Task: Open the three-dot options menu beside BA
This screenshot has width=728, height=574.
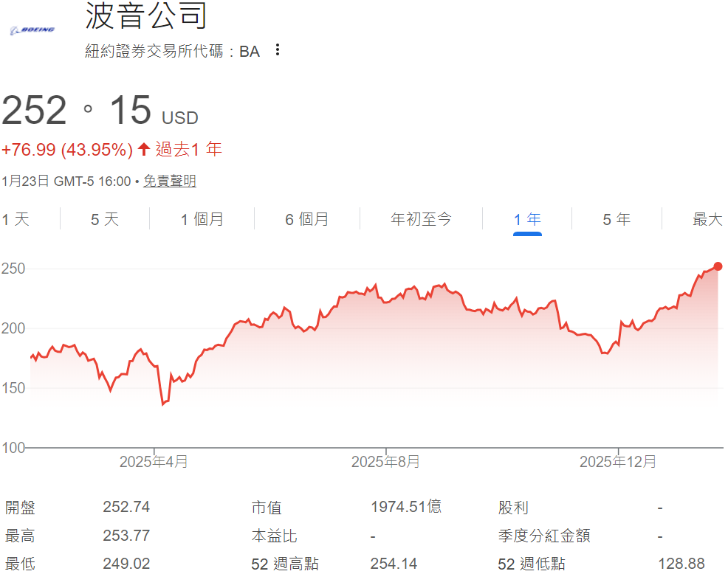Action: point(277,49)
